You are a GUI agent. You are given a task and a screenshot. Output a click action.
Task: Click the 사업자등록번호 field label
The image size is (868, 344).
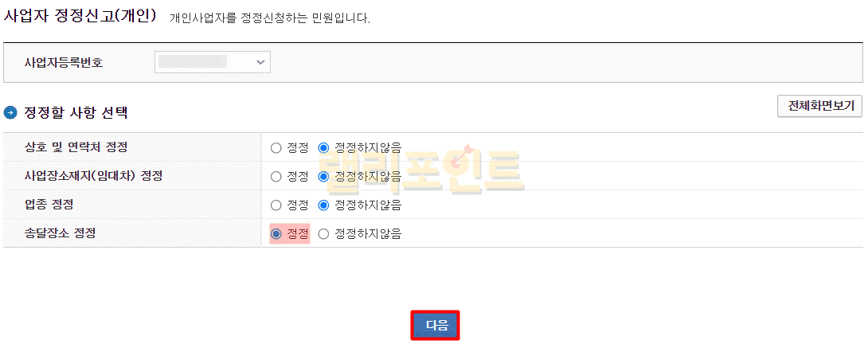pos(65,62)
